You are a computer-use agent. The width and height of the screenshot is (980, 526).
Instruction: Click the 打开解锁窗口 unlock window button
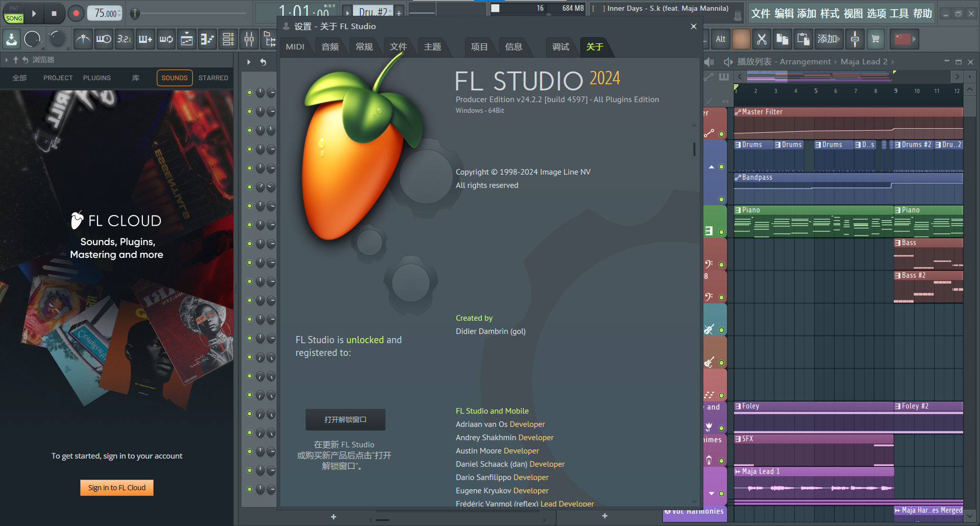[x=346, y=420]
